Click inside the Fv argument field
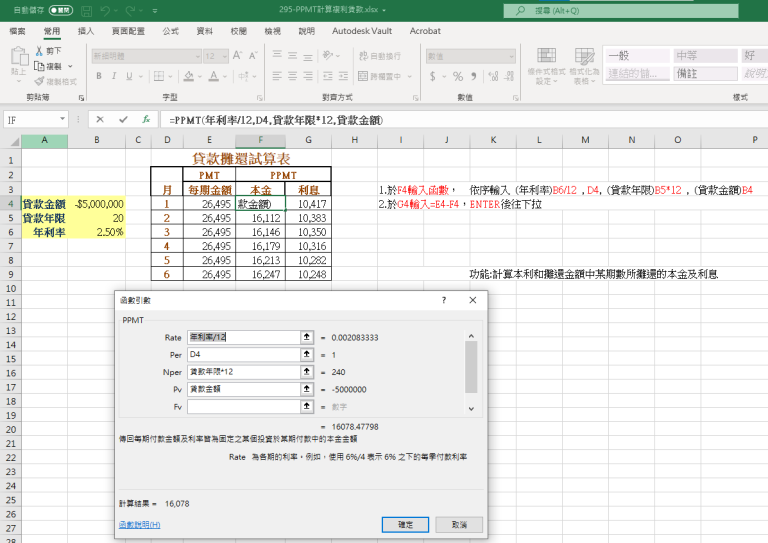Viewport: 768px width, 543px height. tap(244, 406)
